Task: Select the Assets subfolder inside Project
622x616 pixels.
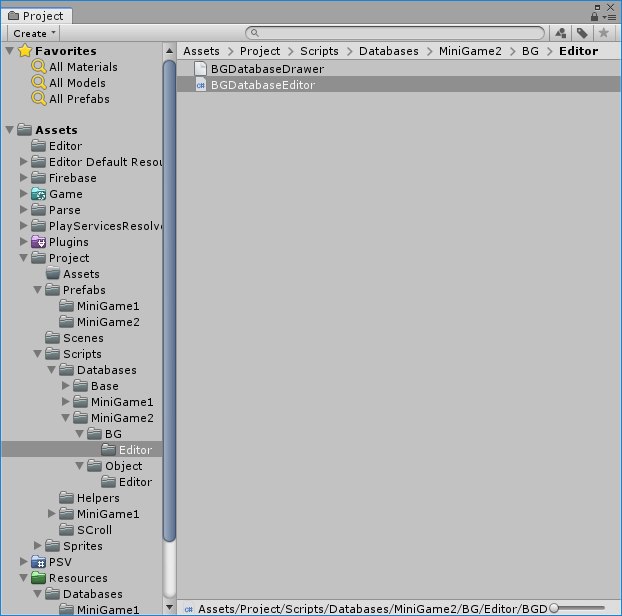Action: pos(73,274)
